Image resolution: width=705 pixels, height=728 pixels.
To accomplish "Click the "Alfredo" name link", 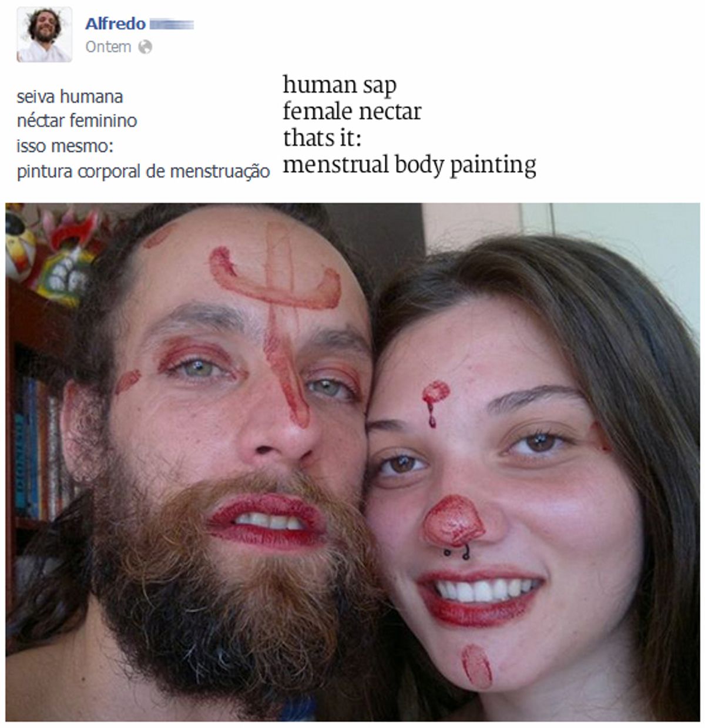I will [x=115, y=24].
